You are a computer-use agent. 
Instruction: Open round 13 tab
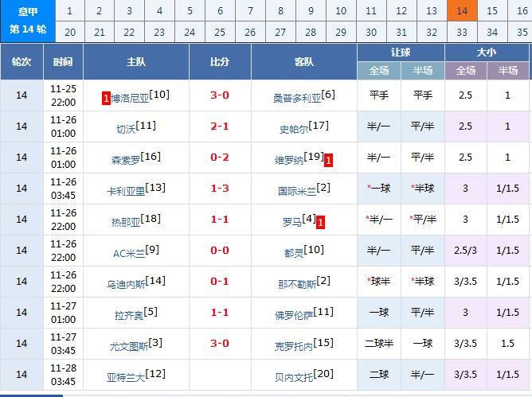[x=431, y=10]
